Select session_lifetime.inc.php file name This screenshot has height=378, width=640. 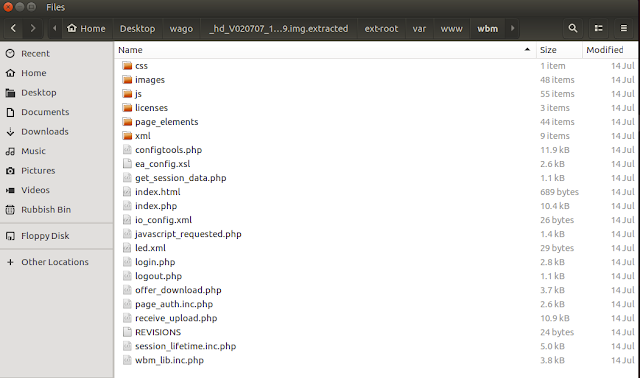pyautogui.click(x=186, y=346)
